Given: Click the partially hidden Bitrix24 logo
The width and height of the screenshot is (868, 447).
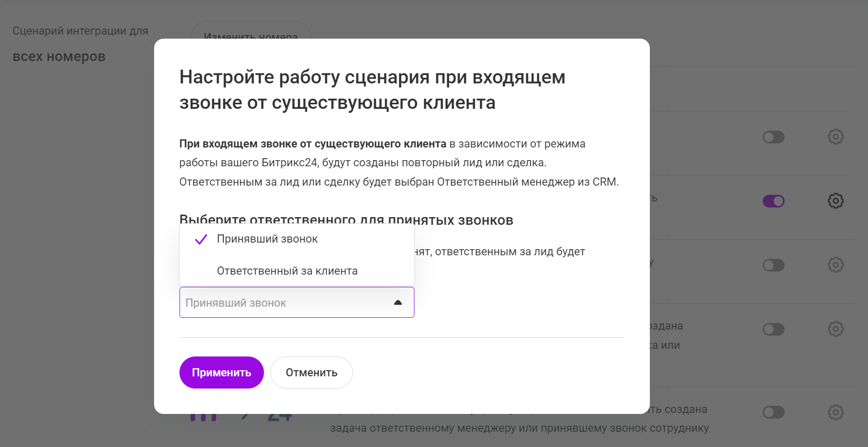Looking at the screenshot, I should [280, 418].
